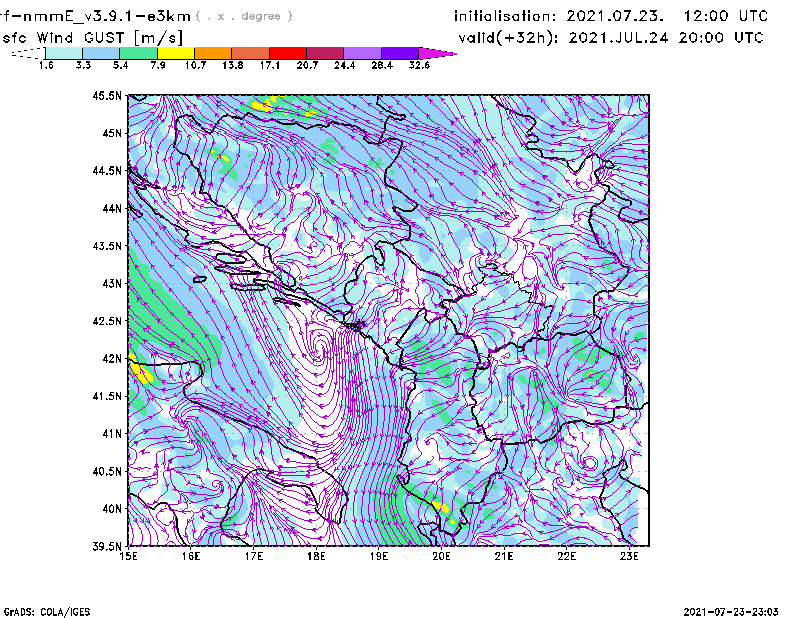Click the '2021-07-23-23:03' timestamp
Viewport: 800px width, 618px height.
pyautogui.click(x=731, y=612)
